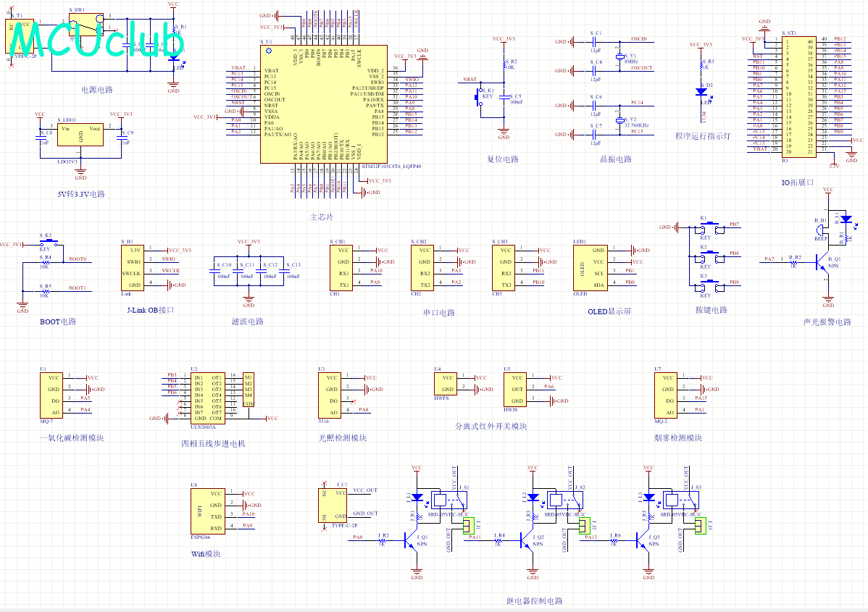Image resolution: width=868 pixels, height=612 pixels.
Task: Select the U2 ULN2003A driver chip
Action: click(x=208, y=398)
